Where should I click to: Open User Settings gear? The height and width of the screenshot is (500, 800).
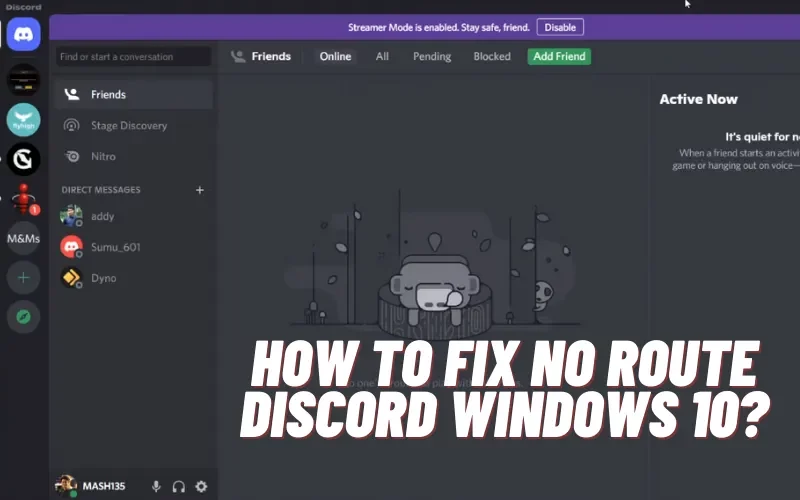pos(202,486)
